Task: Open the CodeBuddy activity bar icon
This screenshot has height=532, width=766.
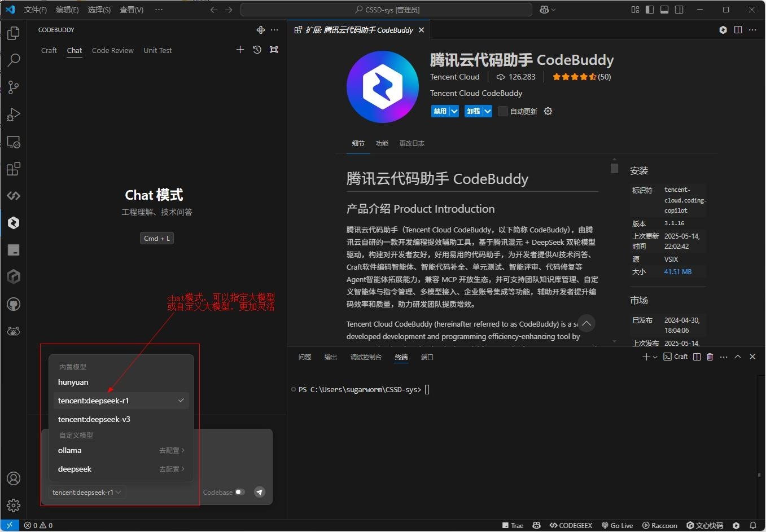Action: (x=14, y=223)
